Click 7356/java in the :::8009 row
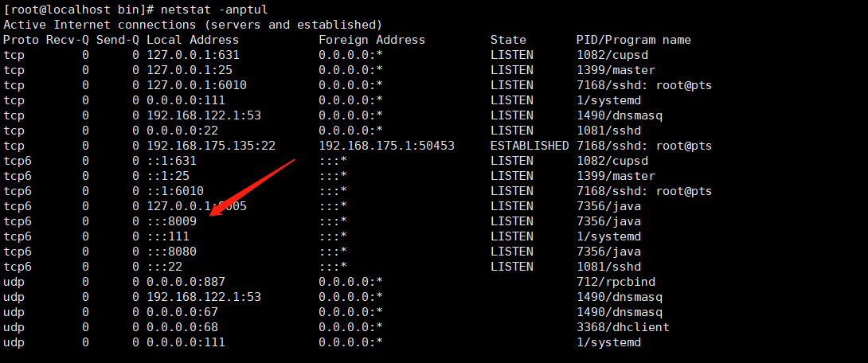Image resolution: width=868 pixels, height=363 pixels. (x=608, y=221)
